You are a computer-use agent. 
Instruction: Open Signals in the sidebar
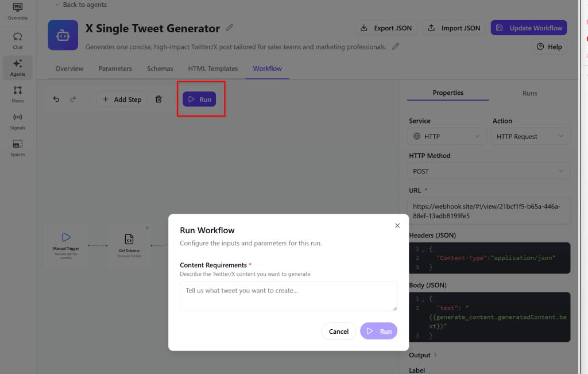[x=18, y=121]
